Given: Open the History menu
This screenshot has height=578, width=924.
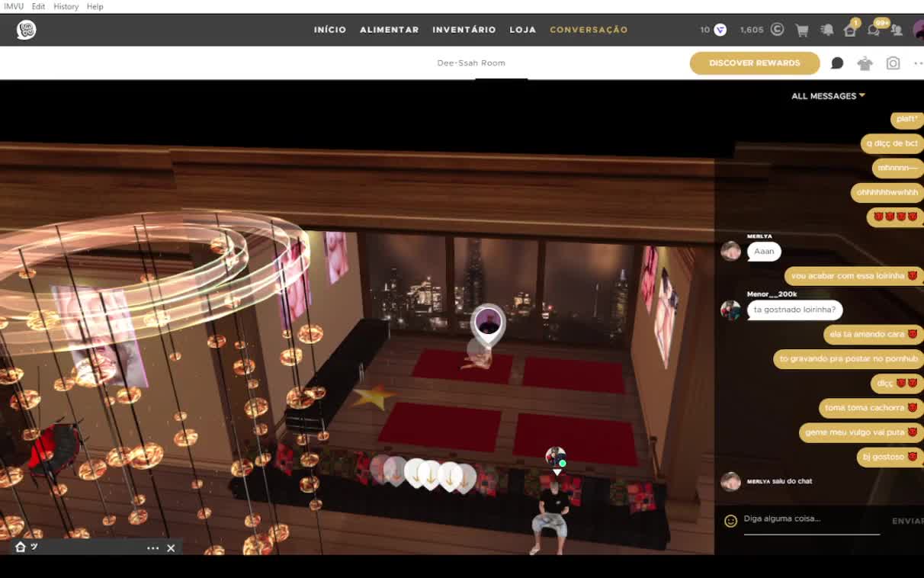Looking at the screenshot, I should click(66, 6).
